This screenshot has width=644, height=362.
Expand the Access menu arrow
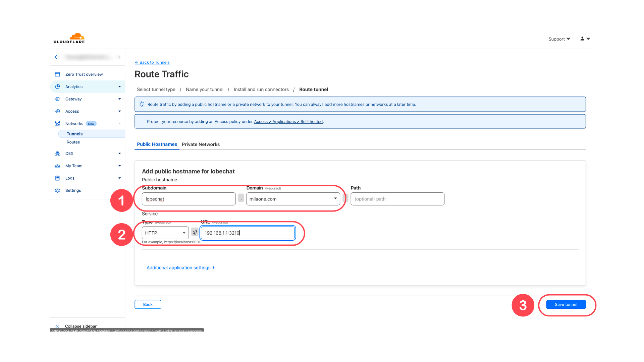(119, 111)
